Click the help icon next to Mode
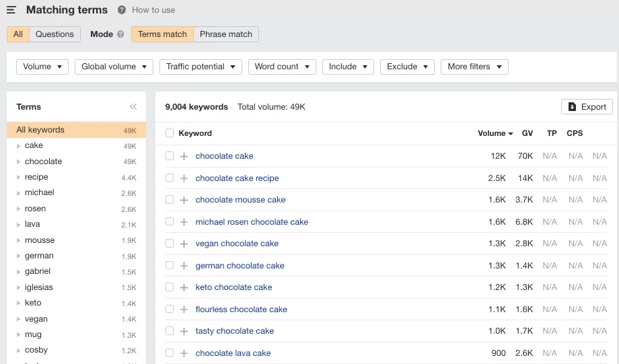The height and width of the screenshot is (364, 619). (120, 34)
